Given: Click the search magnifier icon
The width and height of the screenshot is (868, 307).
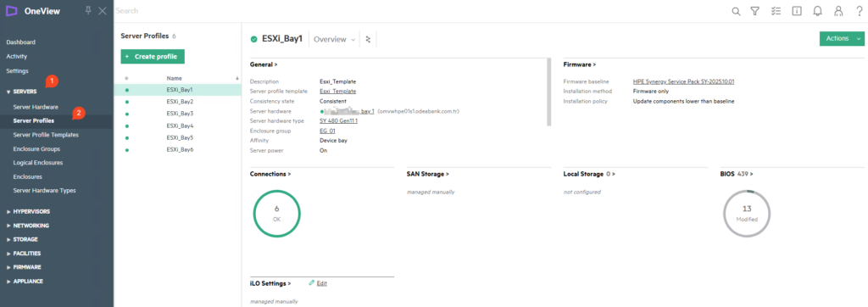Looking at the screenshot, I should (736, 11).
